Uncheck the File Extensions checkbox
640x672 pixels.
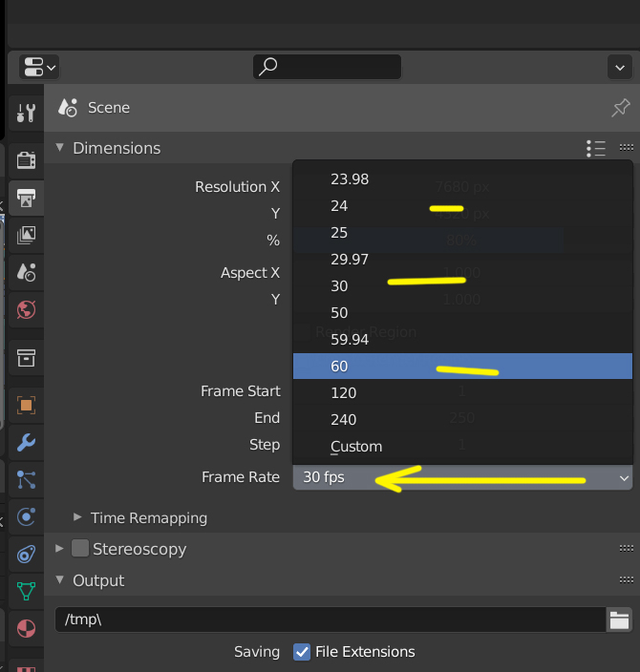[302, 652]
